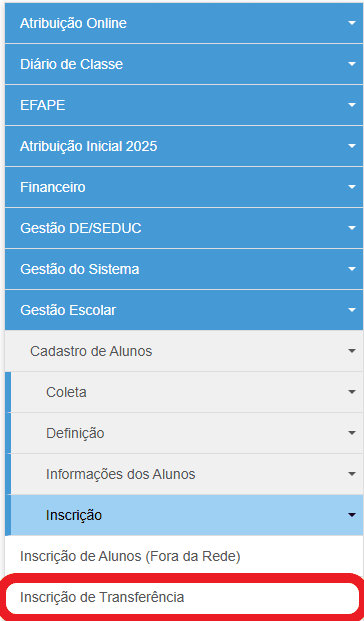Viewport: 364px width, 621px height.
Task: Open Inscrição de Alunos (Fora da Rede)
Action: (x=130, y=556)
